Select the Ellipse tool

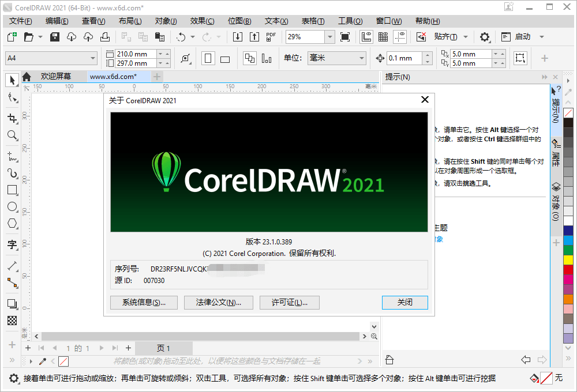[x=12, y=206]
